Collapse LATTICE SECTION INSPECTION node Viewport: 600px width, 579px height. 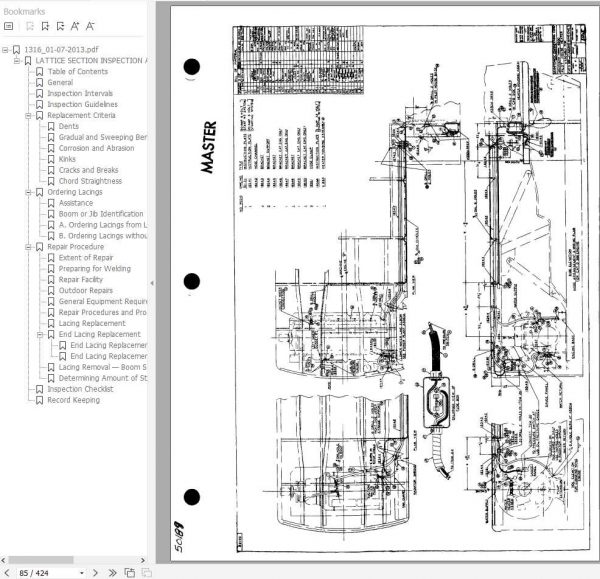[16, 61]
